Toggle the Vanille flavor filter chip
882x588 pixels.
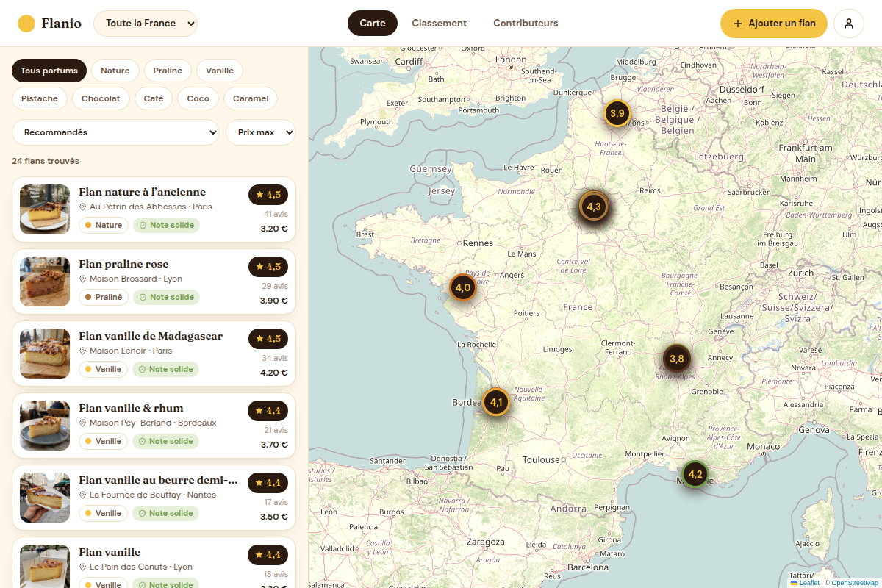[x=220, y=71]
